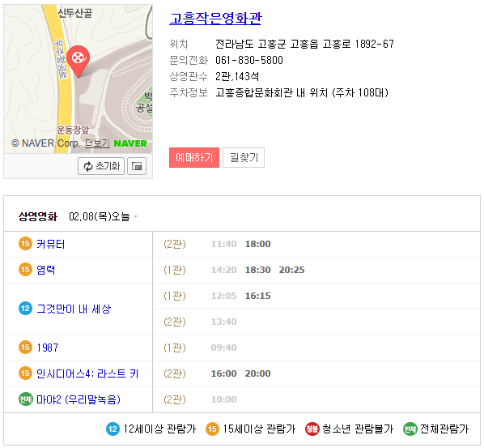This screenshot has width=484, height=448.
Task: Click the 신두산골 label on the map
Action: click(74, 13)
